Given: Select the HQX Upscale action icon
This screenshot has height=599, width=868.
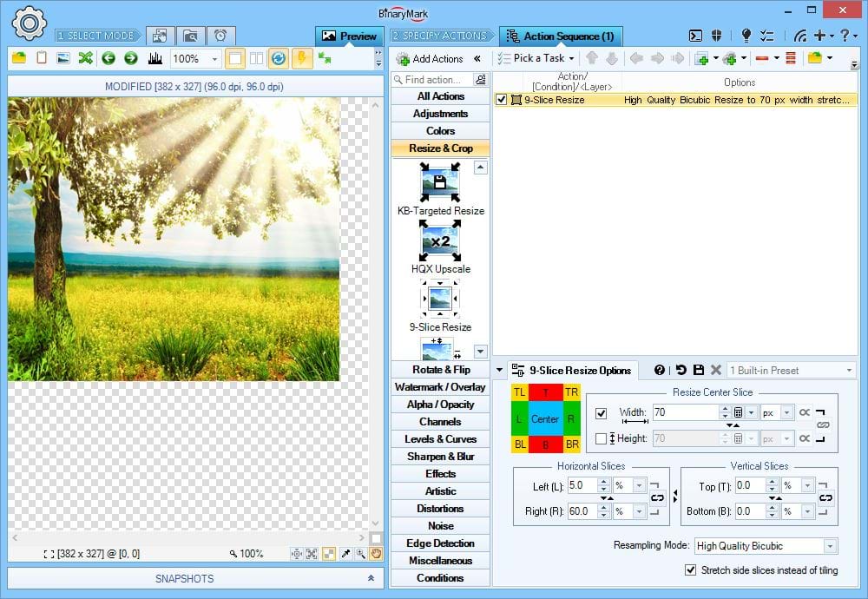Looking at the screenshot, I should coord(440,240).
